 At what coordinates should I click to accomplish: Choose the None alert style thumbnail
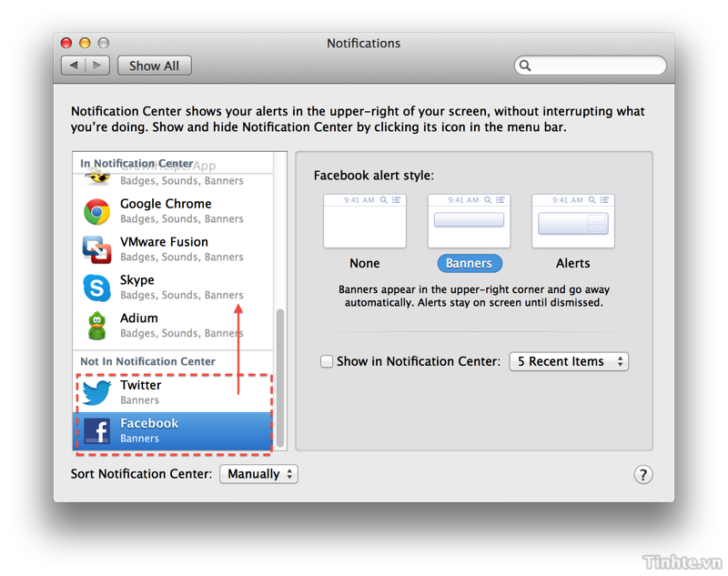pyautogui.click(x=365, y=221)
